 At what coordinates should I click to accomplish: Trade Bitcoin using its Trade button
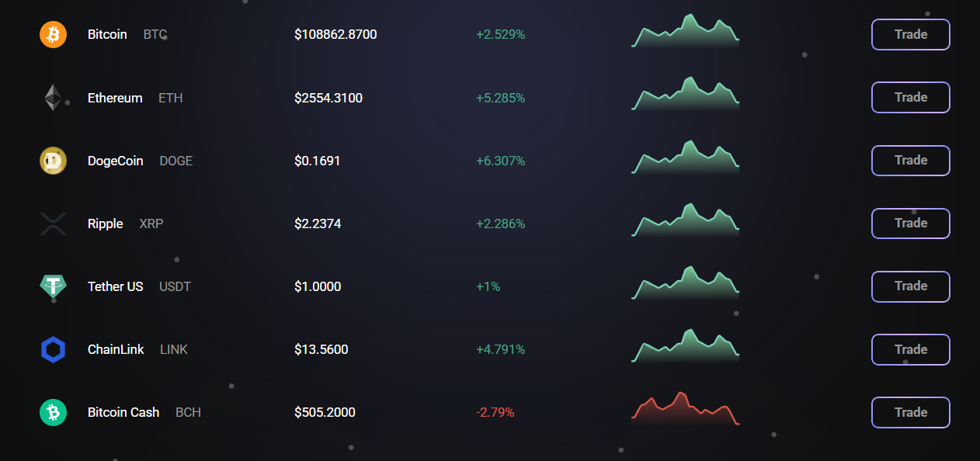point(911,34)
